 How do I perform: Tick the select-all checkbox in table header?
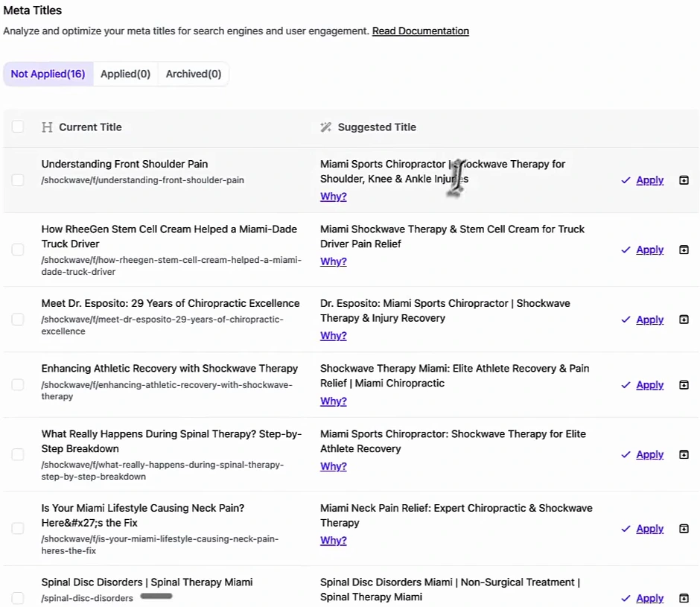(x=18, y=127)
